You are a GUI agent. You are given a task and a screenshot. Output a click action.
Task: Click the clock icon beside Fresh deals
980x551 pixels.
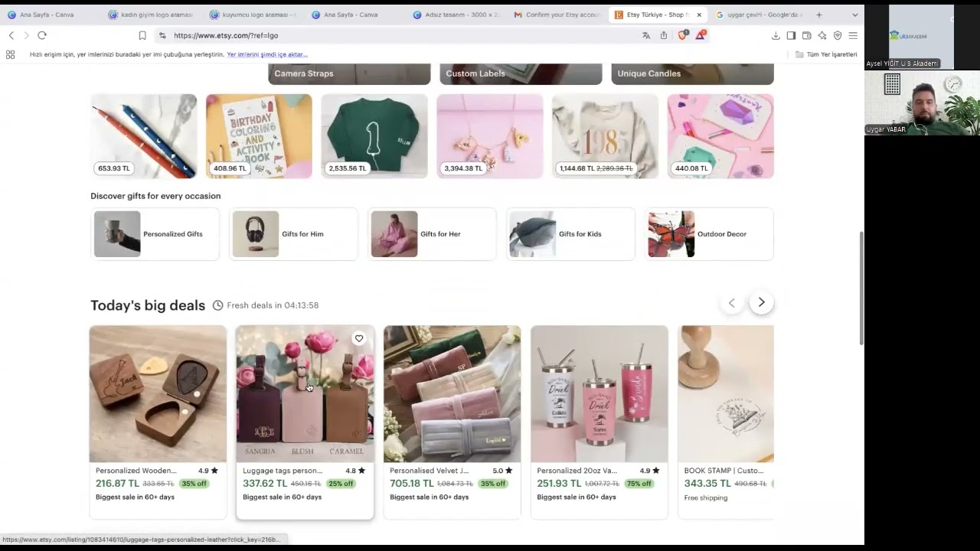pyautogui.click(x=217, y=305)
